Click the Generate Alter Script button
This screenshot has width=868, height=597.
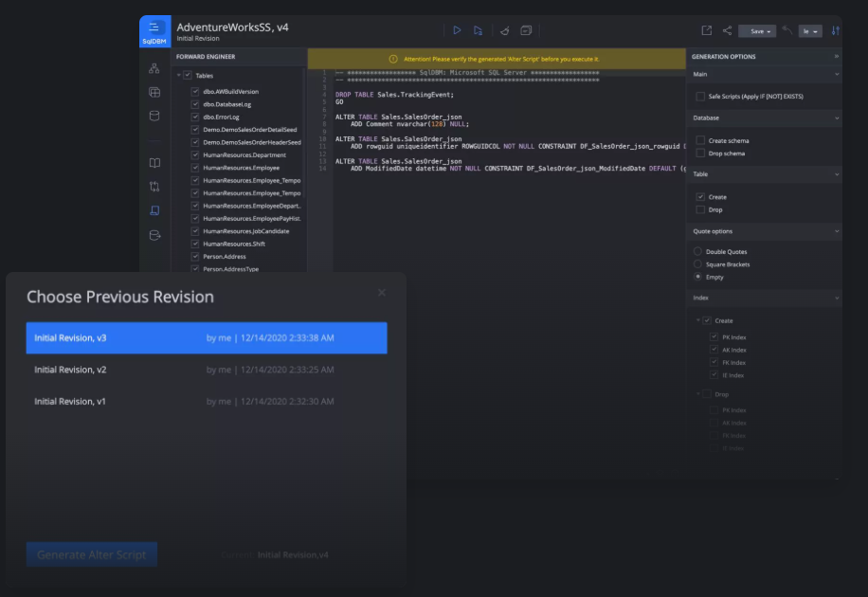[91, 554]
